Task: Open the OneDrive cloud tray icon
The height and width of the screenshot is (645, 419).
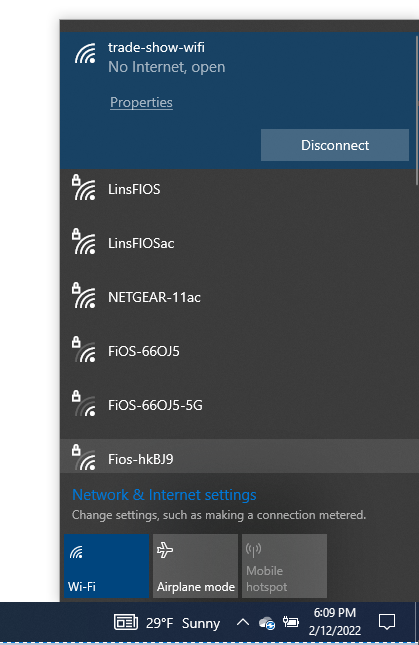Action: tap(266, 623)
